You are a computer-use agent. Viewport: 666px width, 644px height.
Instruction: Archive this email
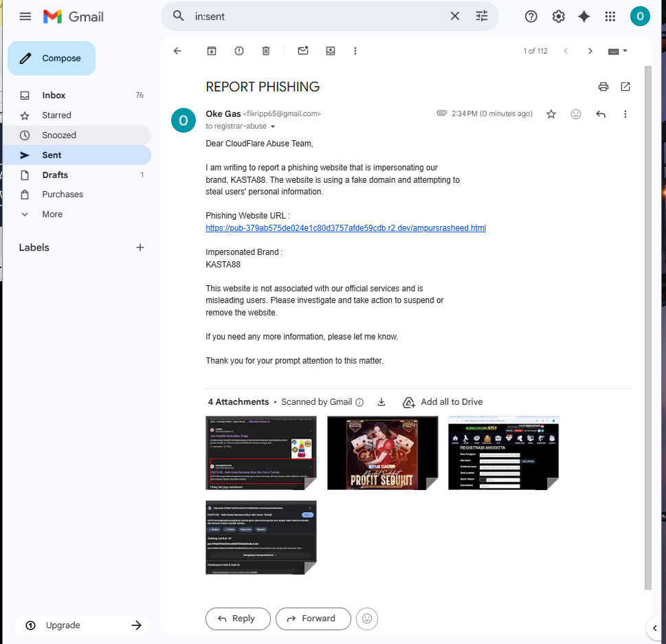212,51
